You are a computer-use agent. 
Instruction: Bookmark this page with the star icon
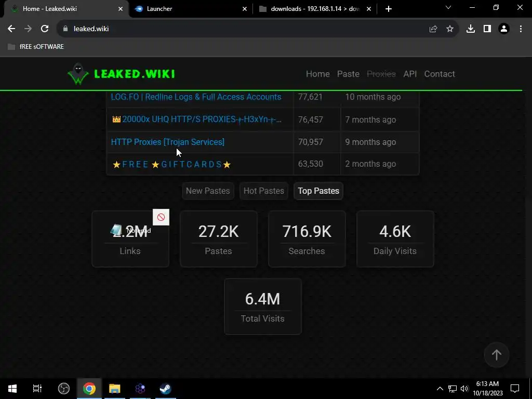[450, 29]
